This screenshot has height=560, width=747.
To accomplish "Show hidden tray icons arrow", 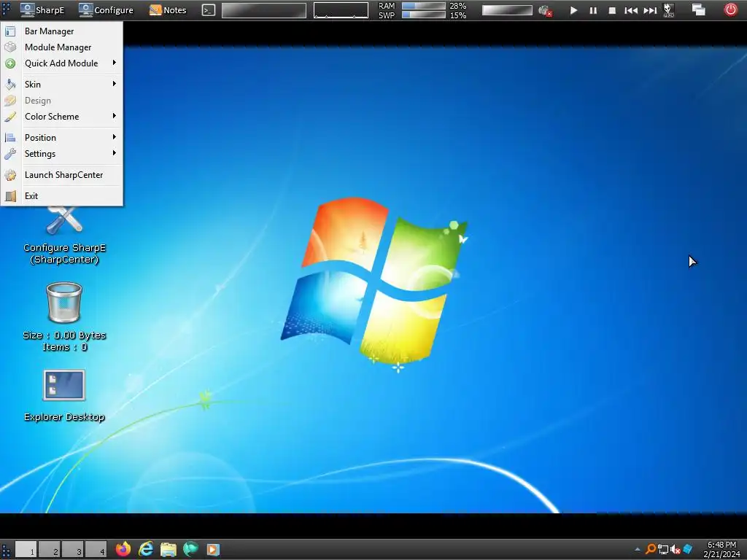I will 638,550.
